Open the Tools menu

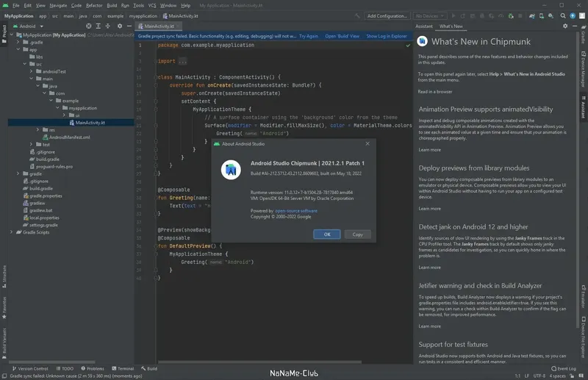click(138, 6)
